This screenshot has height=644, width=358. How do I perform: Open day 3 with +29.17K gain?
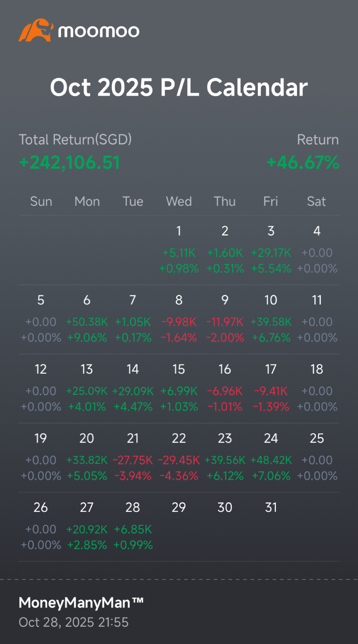coord(271,252)
